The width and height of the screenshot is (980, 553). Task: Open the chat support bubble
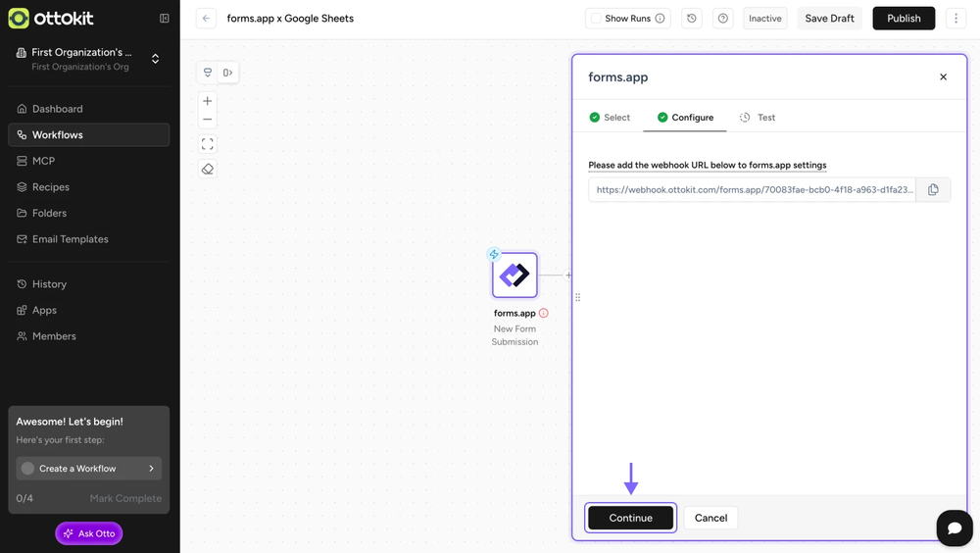[x=955, y=528]
